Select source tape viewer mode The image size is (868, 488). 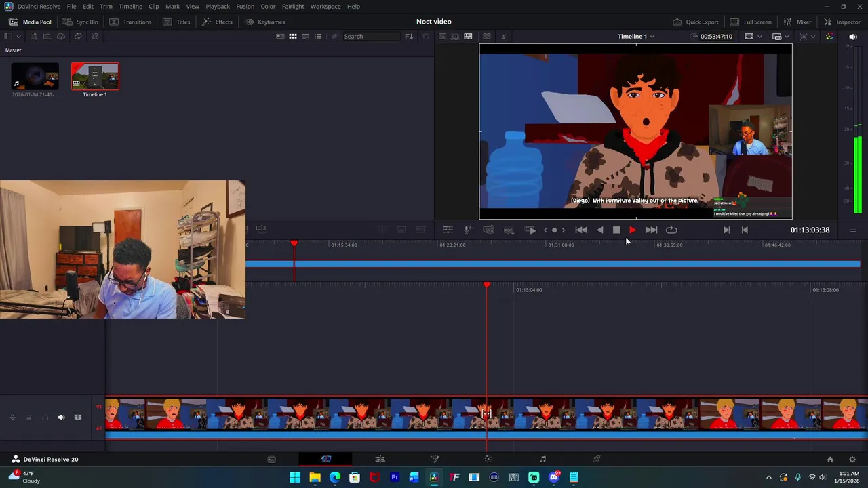[455, 36]
